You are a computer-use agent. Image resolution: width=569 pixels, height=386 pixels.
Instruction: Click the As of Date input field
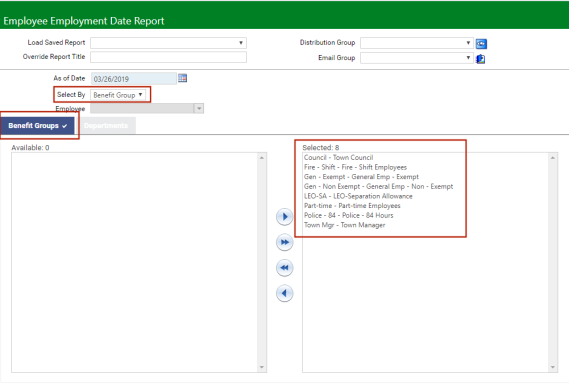(x=134, y=79)
